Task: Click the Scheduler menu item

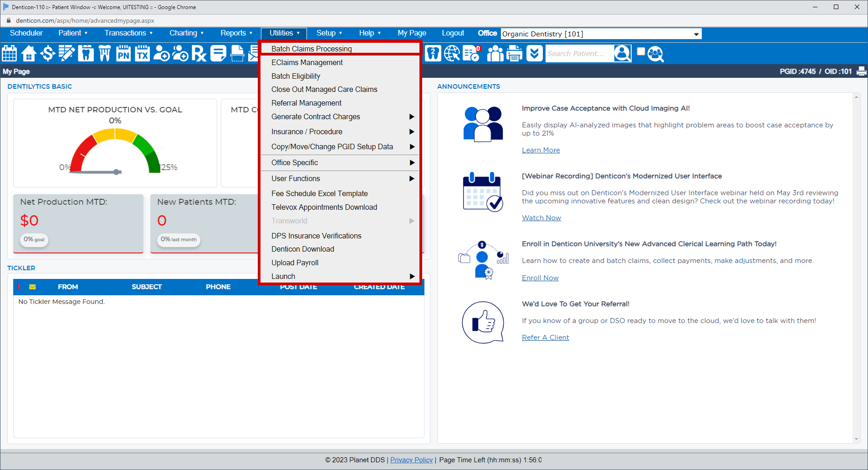Action: pos(26,33)
